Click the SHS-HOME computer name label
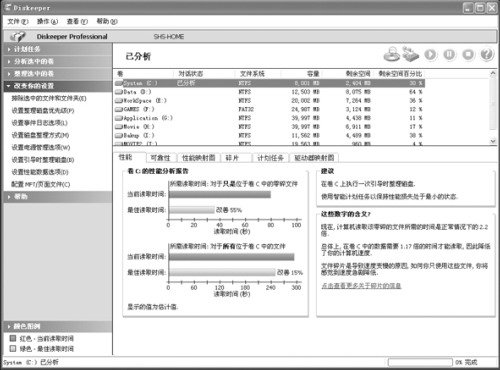 (169, 37)
